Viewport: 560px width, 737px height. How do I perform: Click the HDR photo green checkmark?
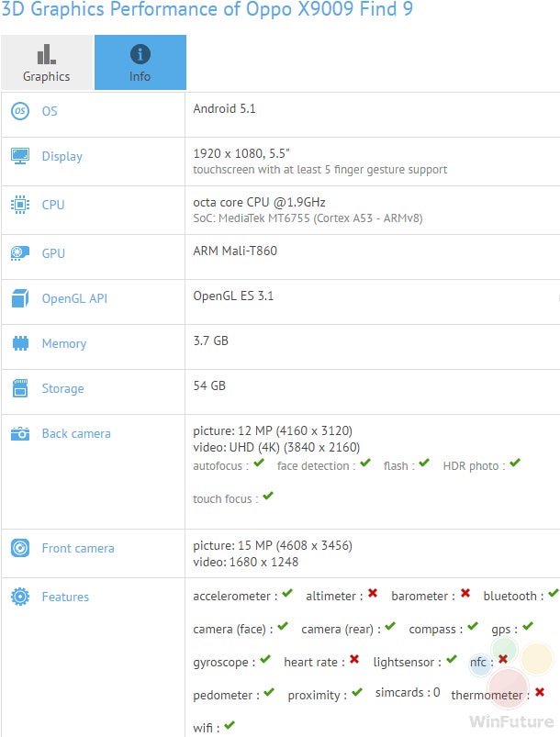515,463
